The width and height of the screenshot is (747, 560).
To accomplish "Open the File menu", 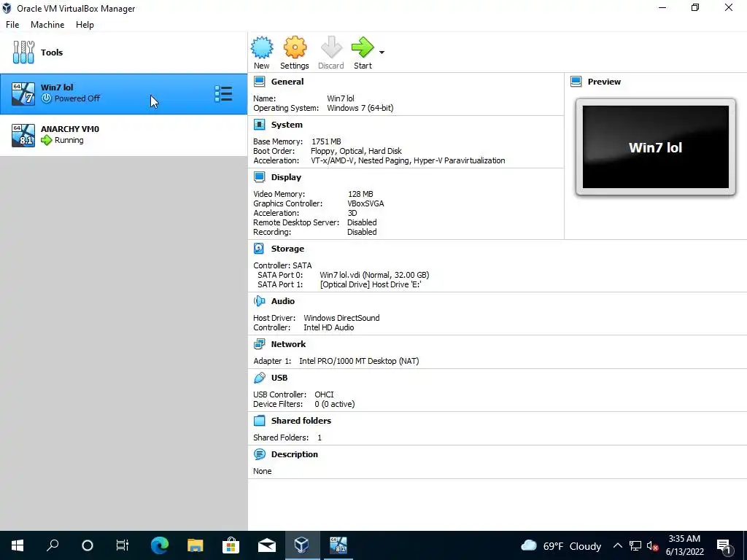I will (12, 25).
